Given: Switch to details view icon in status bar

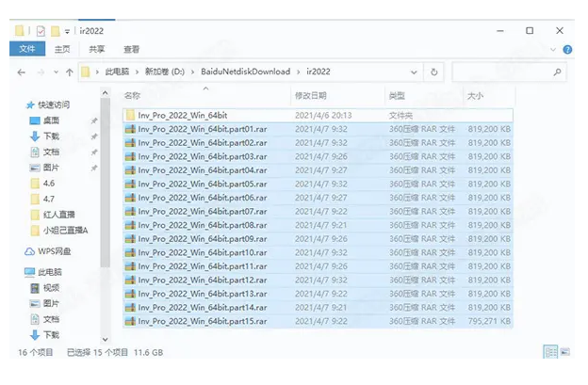Looking at the screenshot, I should 550,352.
